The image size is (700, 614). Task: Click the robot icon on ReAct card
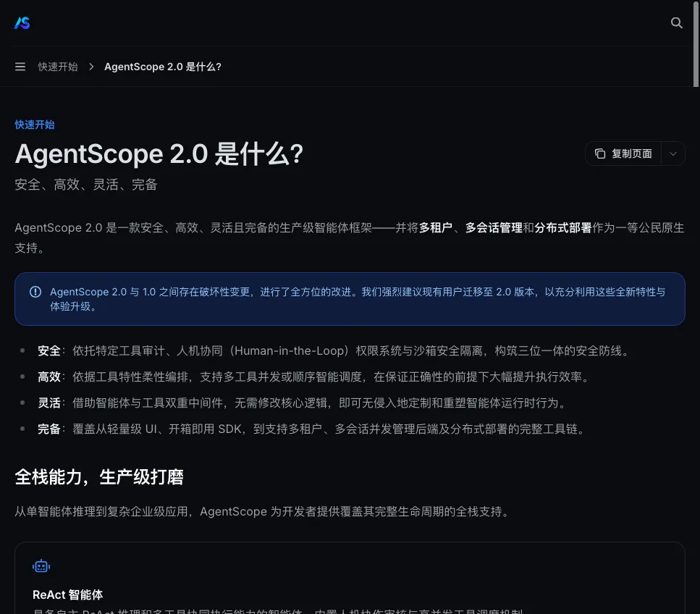[x=41, y=566]
